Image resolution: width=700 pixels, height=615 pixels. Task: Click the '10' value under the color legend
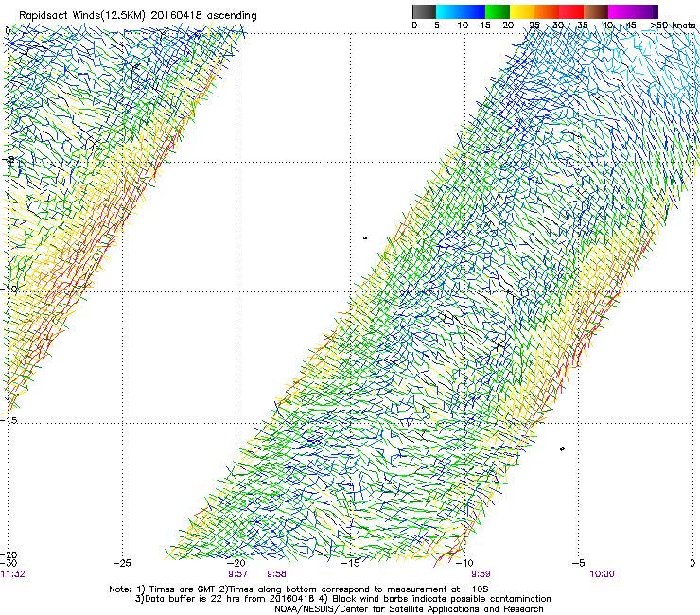click(463, 26)
